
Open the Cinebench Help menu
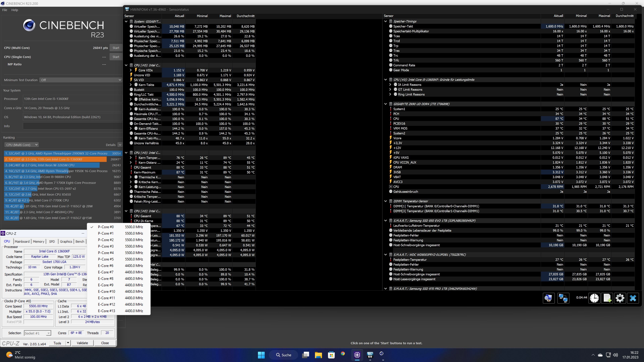pos(15,10)
